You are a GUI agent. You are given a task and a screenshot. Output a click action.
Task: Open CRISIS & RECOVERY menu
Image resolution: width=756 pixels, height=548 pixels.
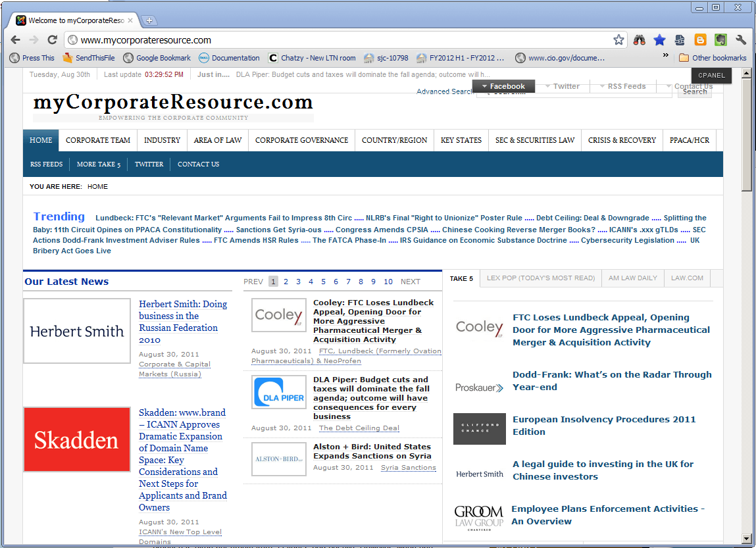[x=622, y=140]
